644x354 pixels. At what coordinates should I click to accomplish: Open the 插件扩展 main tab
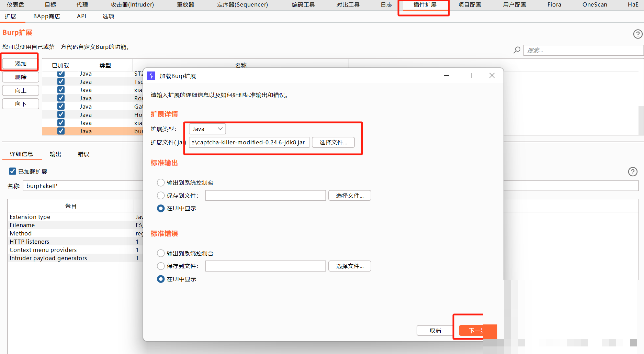pos(425,5)
